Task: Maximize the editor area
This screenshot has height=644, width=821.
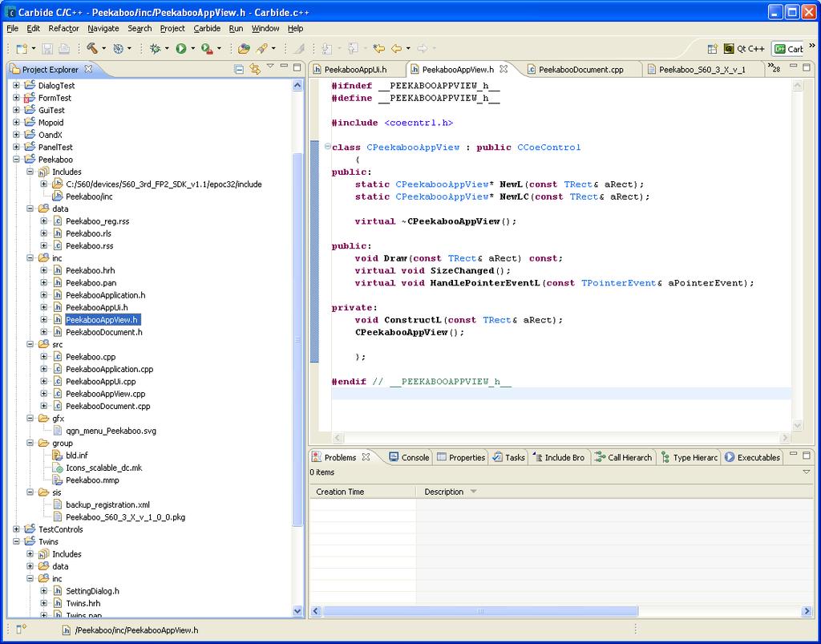Action: (807, 67)
